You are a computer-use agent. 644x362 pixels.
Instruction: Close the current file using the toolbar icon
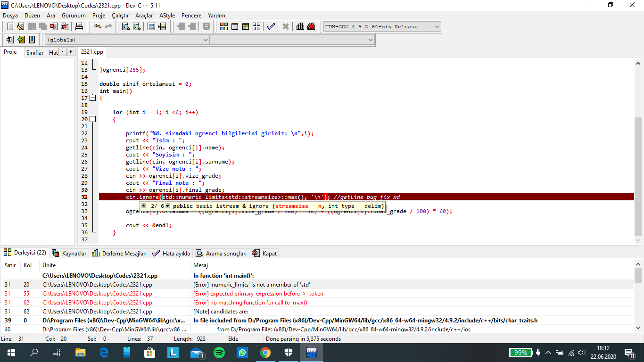point(53,26)
